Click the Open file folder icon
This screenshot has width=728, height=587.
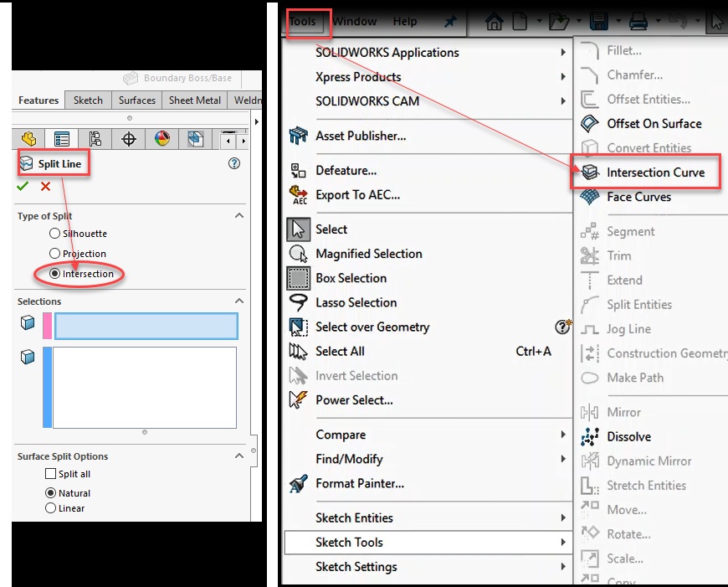coord(559,22)
